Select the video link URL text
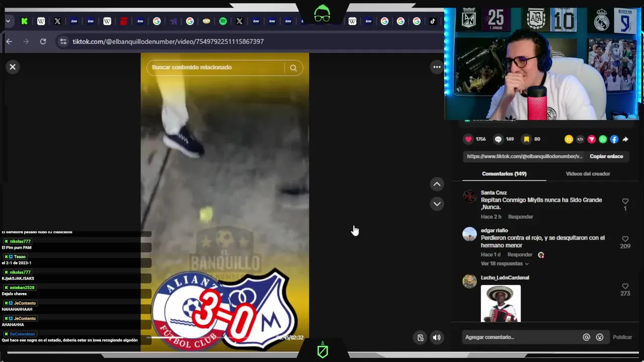 point(524,156)
